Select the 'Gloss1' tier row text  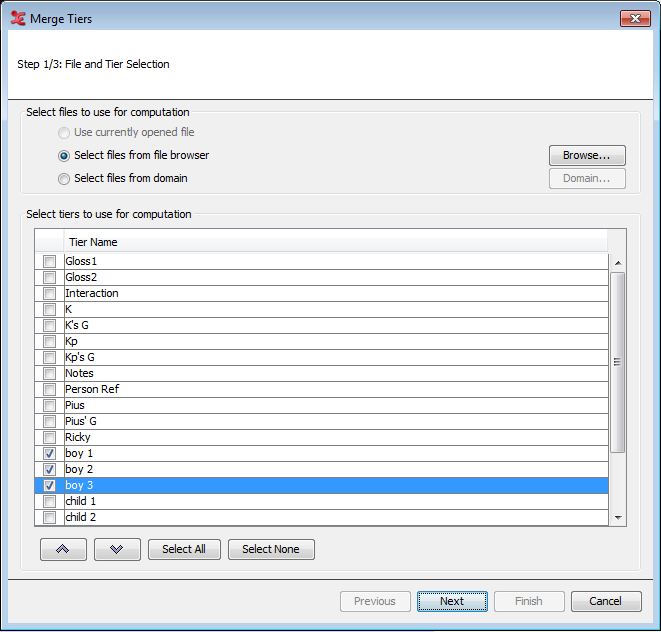[x=81, y=261]
